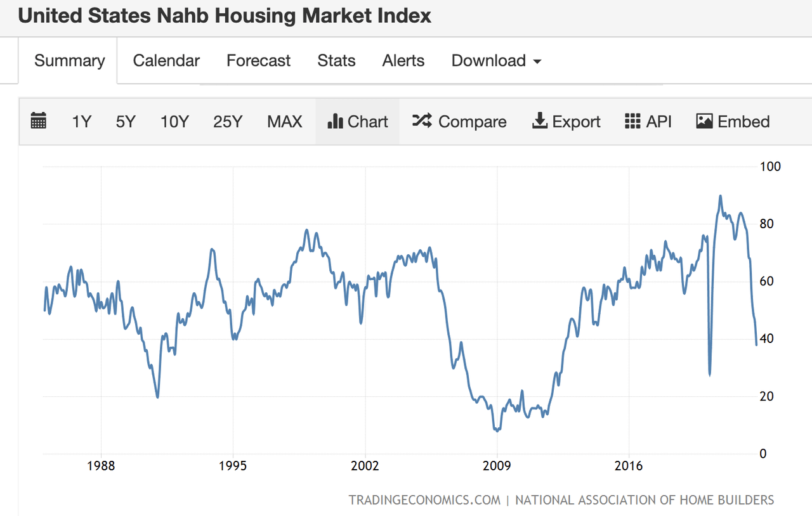
Task: Set chart range to 1Y
Action: point(81,121)
